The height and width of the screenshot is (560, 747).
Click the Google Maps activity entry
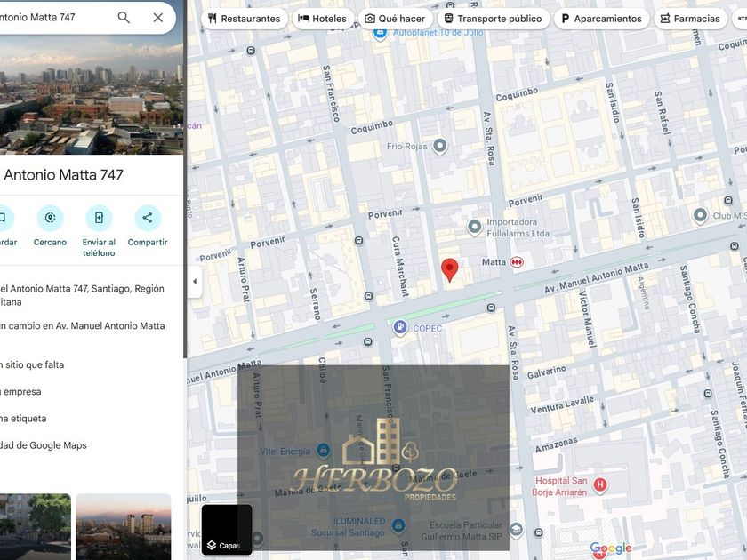coord(44,445)
